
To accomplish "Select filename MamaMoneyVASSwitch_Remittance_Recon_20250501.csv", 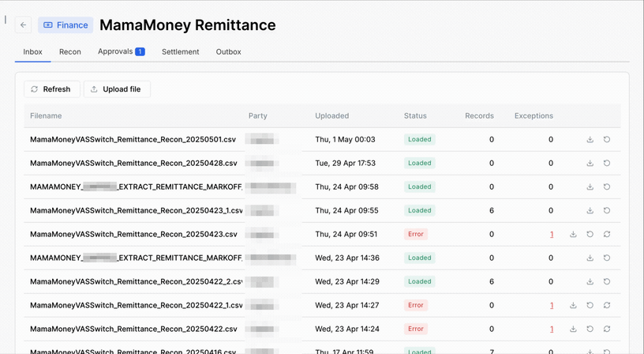I will point(133,139).
